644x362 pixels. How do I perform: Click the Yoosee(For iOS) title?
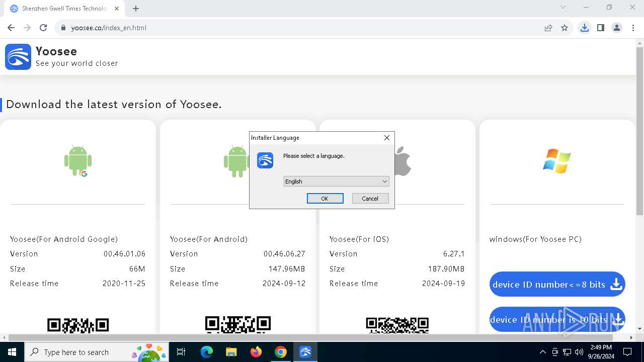click(x=359, y=239)
